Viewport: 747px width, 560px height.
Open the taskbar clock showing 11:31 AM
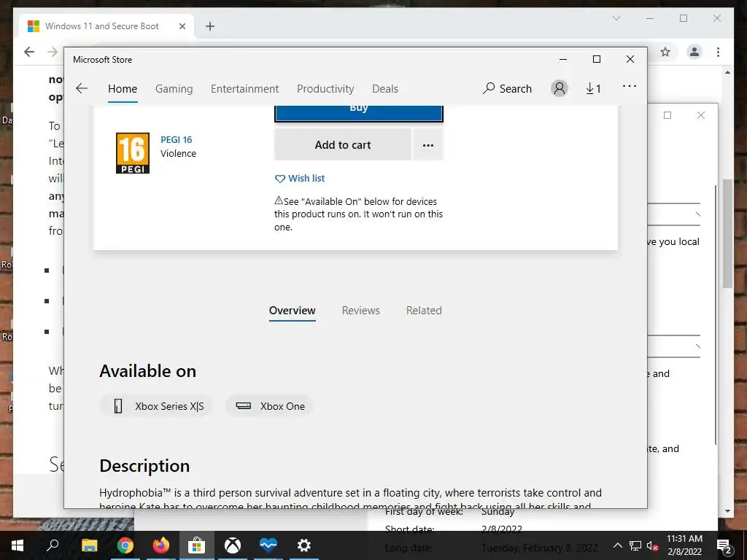click(x=684, y=545)
